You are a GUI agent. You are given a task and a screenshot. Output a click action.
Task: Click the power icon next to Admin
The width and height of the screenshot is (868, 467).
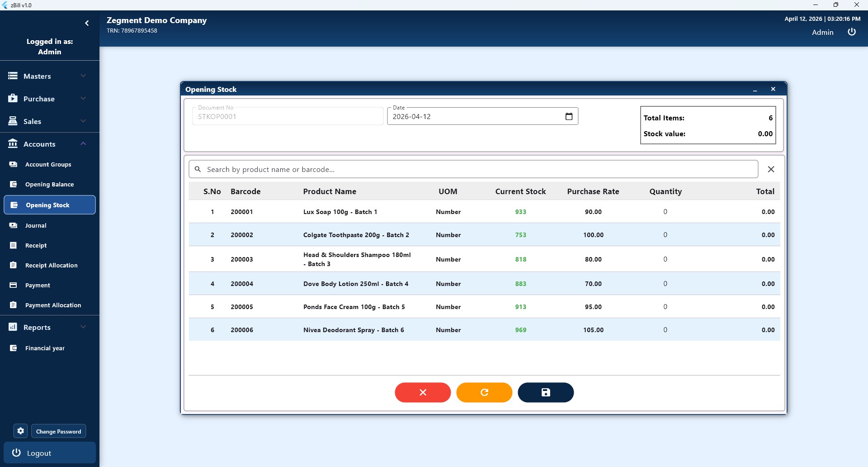click(852, 32)
